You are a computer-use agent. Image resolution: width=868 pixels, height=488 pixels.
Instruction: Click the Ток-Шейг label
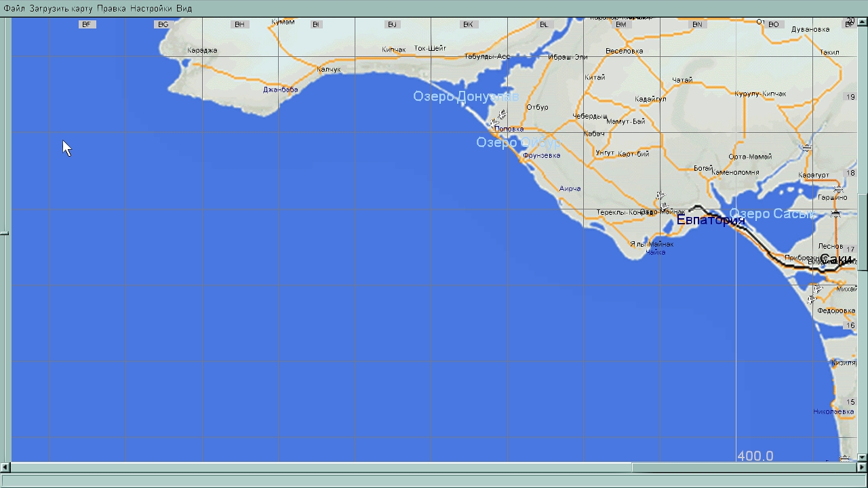[430, 48]
